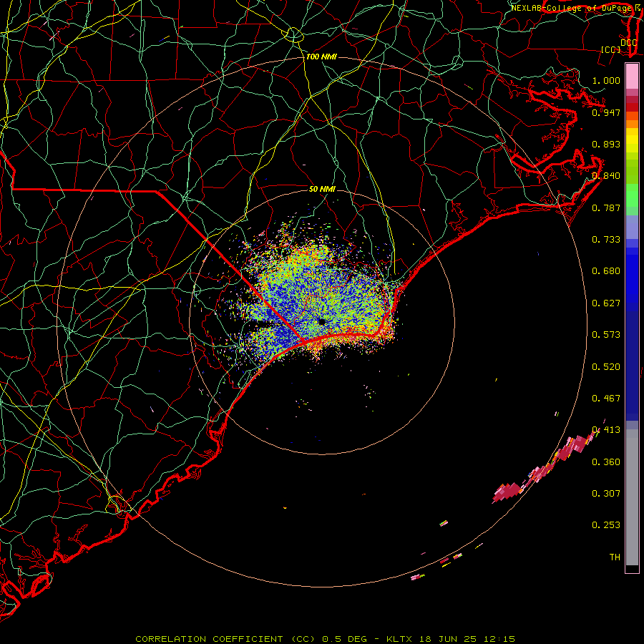Click the 0.307 scale value
644x644 pixels.
[x=606, y=494]
